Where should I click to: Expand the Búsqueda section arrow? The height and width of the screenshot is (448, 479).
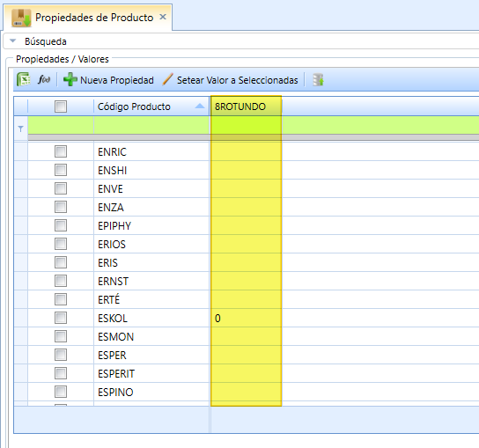pos(13,40)
